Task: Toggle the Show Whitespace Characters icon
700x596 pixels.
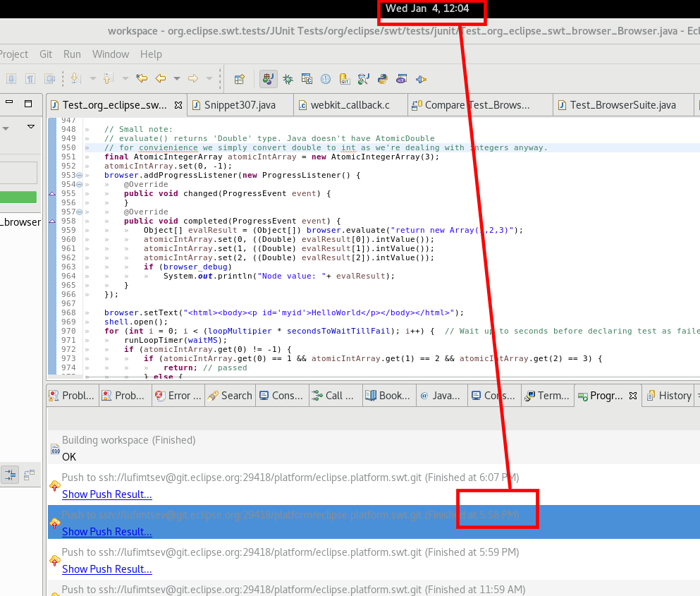Action: click(29, 78)
